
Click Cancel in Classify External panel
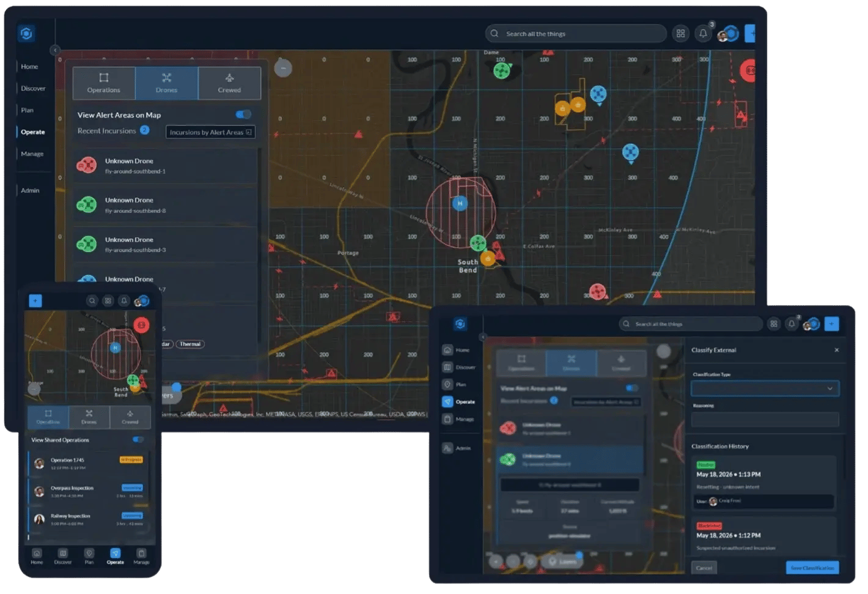click(704, 568)
